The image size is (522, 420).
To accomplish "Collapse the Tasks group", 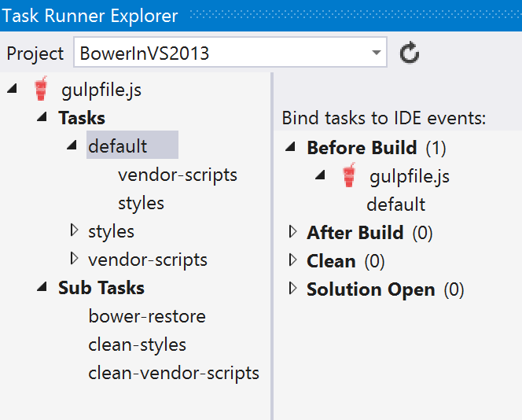I will point(42,116).
